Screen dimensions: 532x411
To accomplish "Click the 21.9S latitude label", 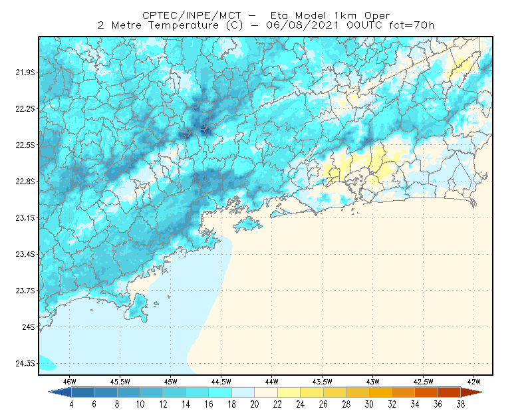I will (x=25, y=72).
